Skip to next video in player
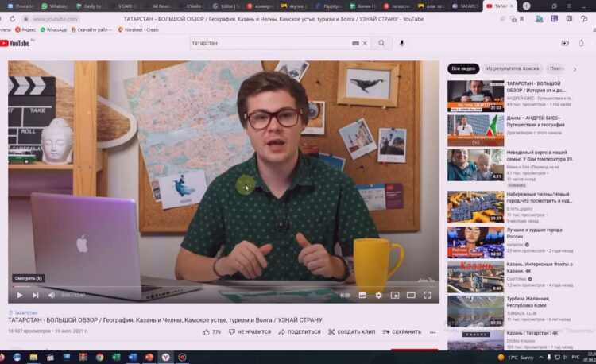This screenshot has width=596, height=364. (36, 295)
